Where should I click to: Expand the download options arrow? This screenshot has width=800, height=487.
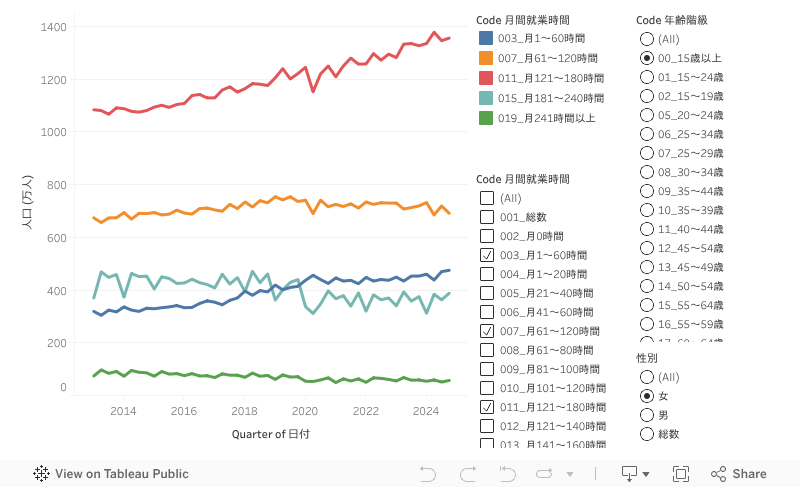[x=646, y=474]
